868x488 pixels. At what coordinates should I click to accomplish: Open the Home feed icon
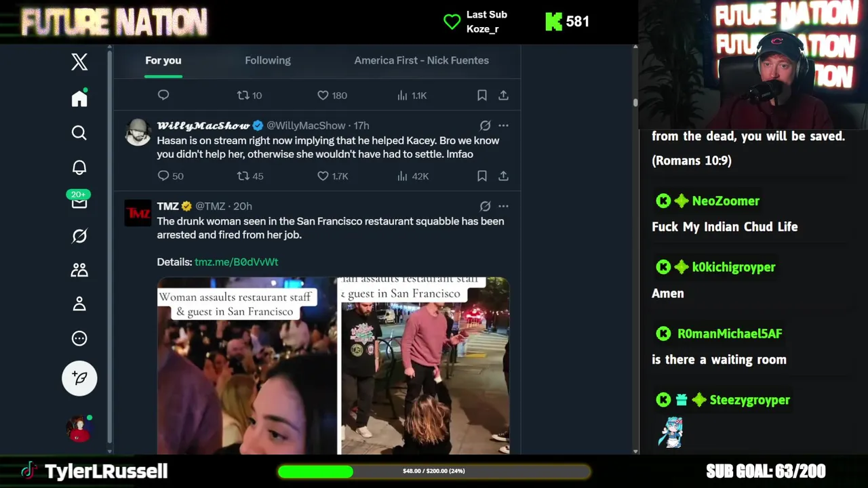79,98
